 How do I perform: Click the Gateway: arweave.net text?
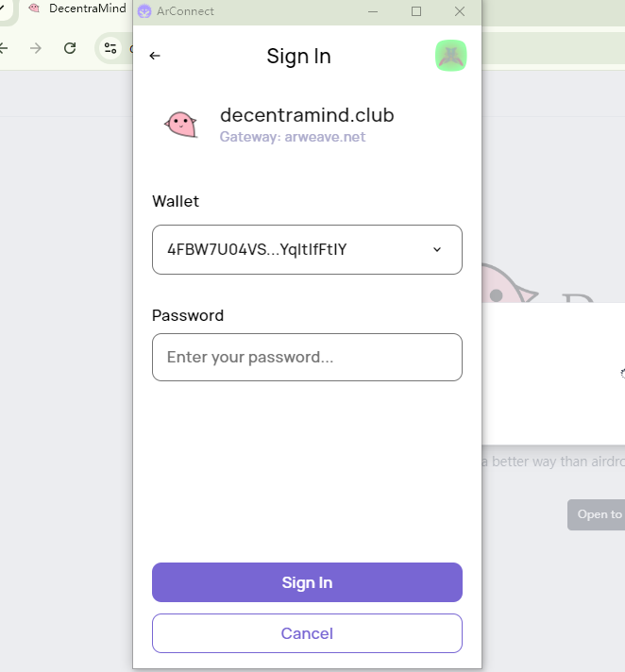pos(293,137)
